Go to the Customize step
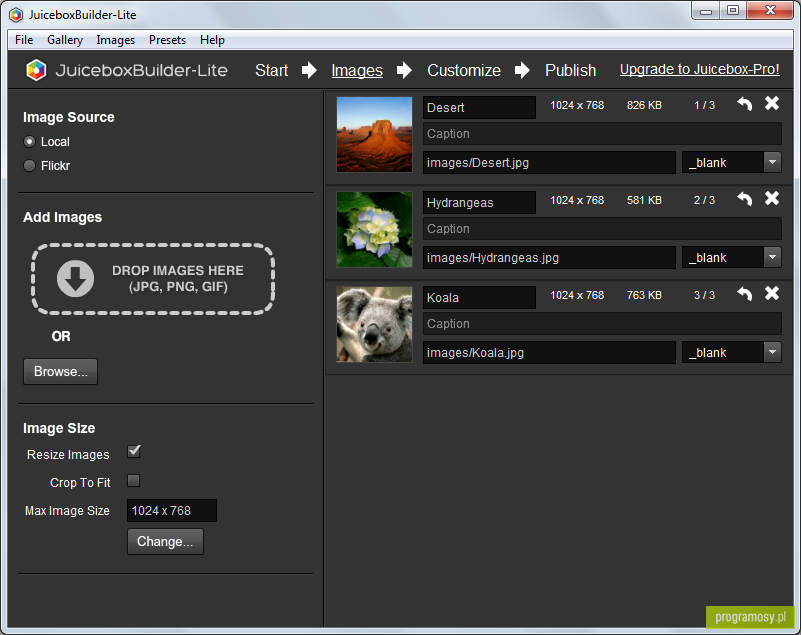This screenshot has width=801, height=635. pos(464,70)
